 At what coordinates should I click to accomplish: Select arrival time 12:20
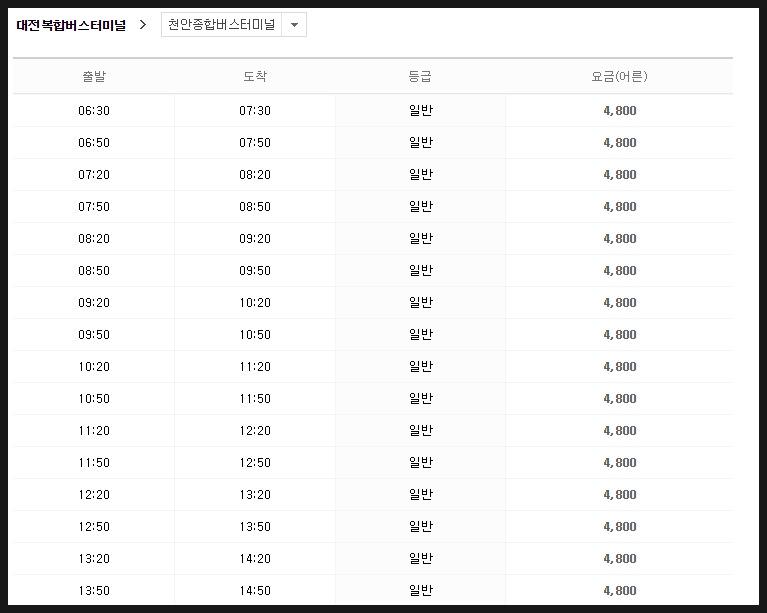(255, 431)
